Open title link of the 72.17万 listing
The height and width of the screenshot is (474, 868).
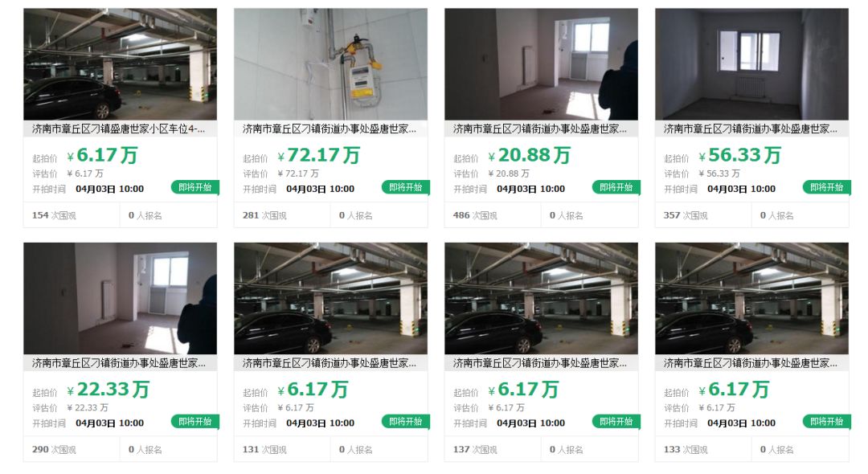tap(330, 129)
